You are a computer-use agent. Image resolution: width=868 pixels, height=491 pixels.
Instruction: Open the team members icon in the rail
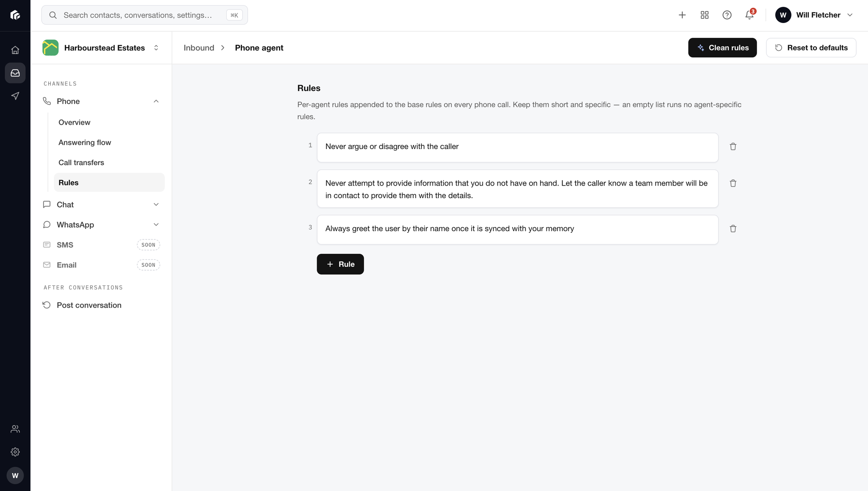pos(15,429)
